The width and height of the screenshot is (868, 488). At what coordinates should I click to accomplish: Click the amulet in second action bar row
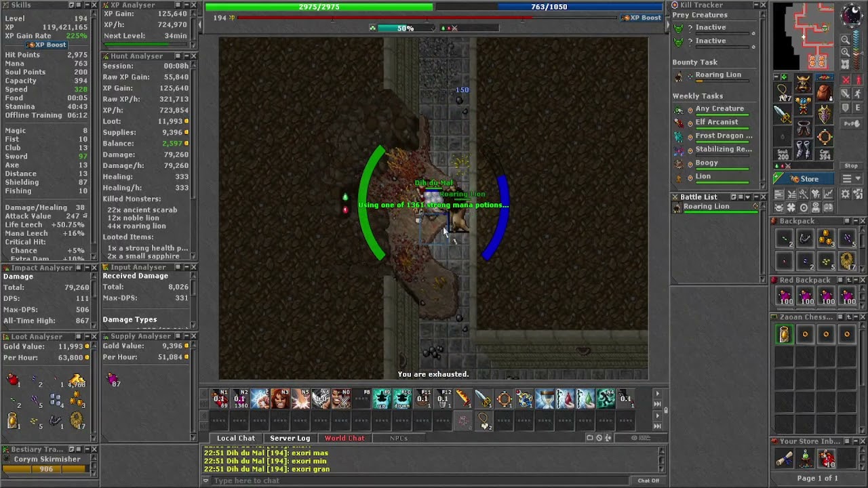[484, 421]
